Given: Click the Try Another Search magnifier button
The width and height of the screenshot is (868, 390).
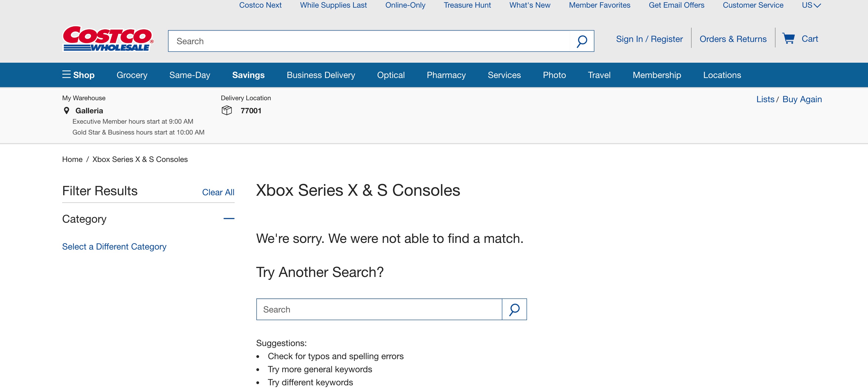Looking at the screenshot, I should 514,310.
